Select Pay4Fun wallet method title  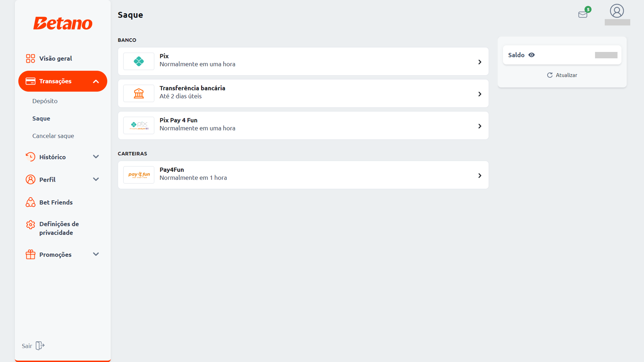tap(172, 170)
